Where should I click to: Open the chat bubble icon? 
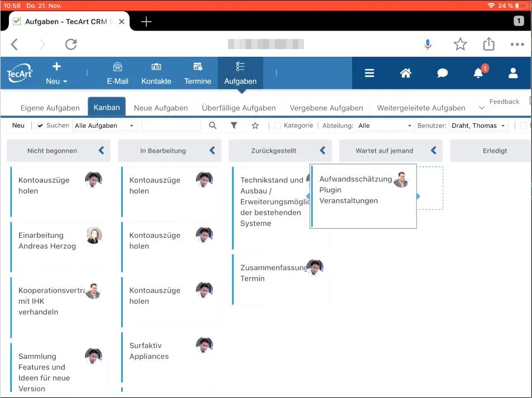click(x=442, y=73)
